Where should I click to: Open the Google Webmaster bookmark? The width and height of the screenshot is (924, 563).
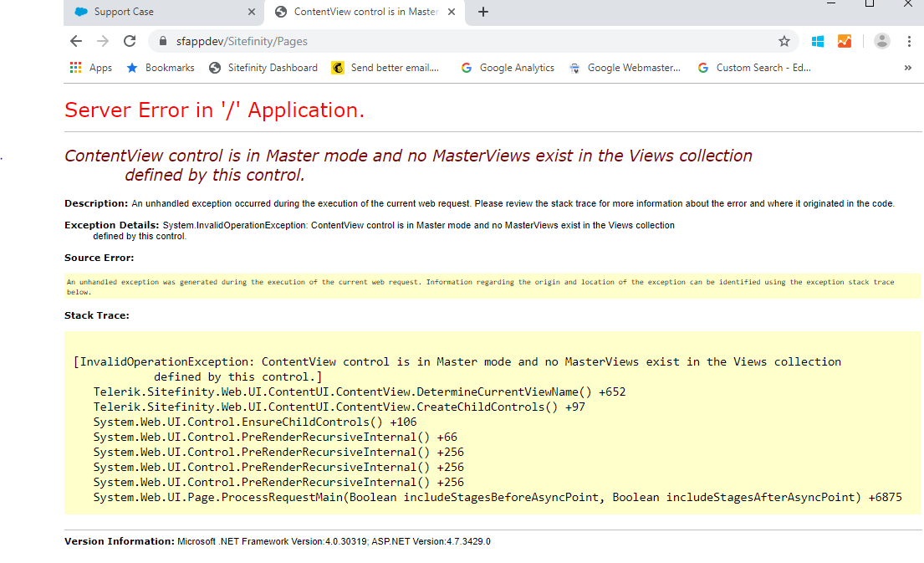(625, 68)
